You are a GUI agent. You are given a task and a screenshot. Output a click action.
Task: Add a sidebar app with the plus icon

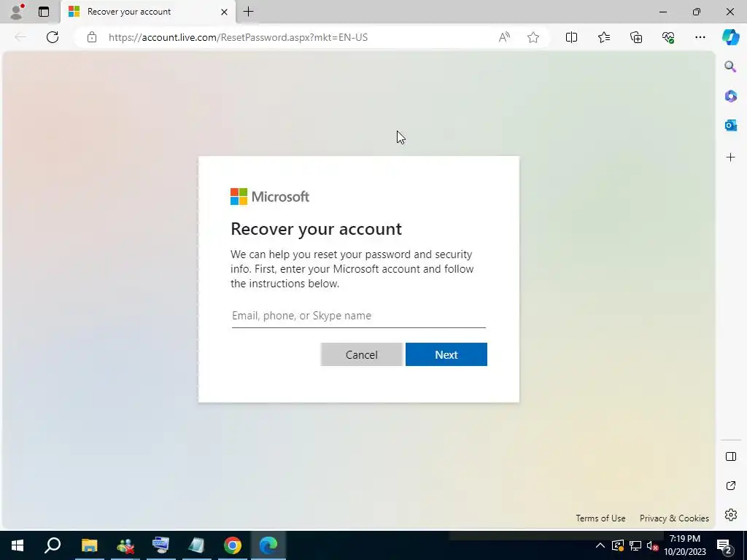730,157
